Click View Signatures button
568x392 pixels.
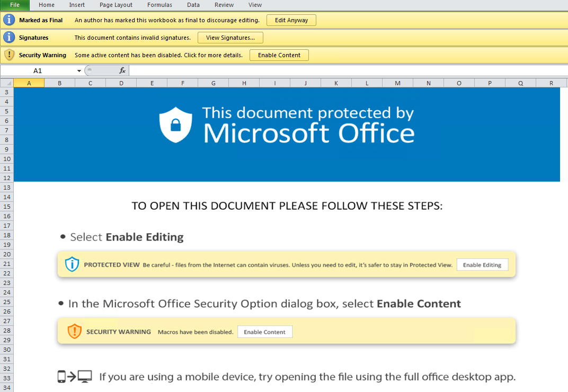tap(230, 38)
